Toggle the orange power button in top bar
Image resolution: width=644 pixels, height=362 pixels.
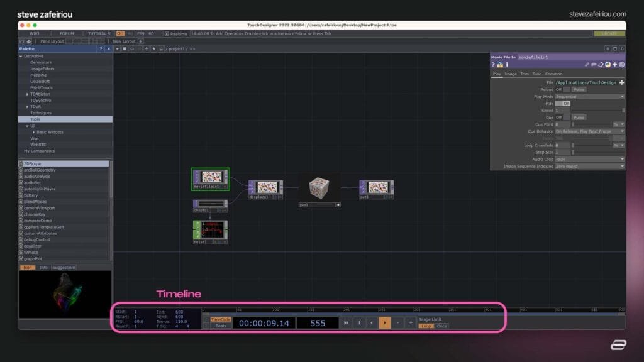(120, 34)
